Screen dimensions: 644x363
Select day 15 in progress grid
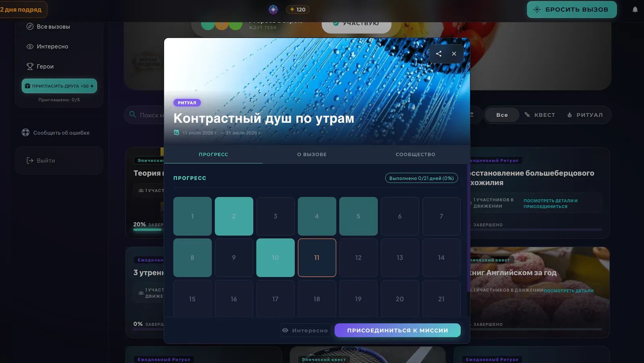tap(192, 299)
